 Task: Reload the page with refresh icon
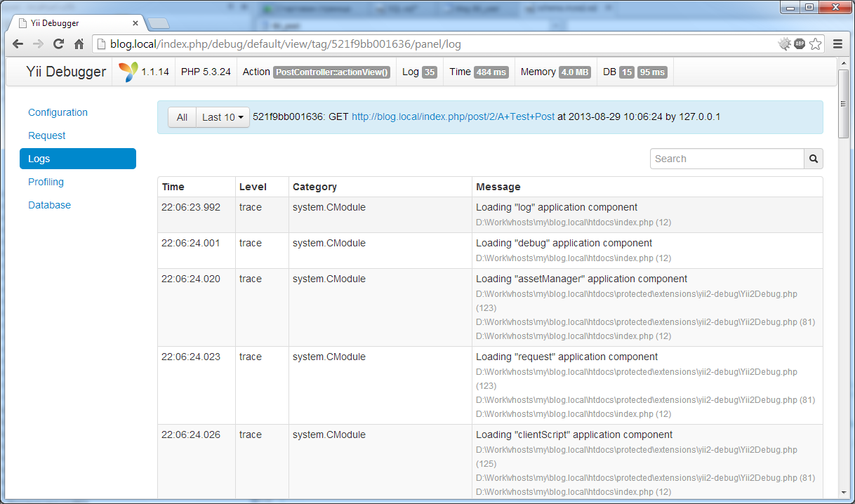(59, 44)
